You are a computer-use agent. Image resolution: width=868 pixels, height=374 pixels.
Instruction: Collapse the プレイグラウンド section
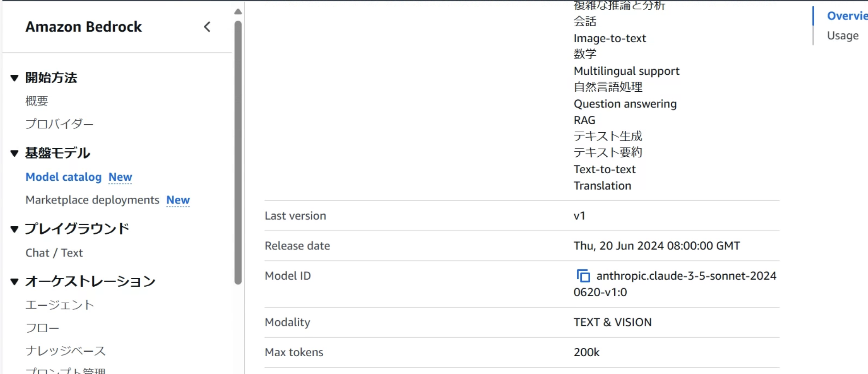pyautogui.click(x=14, y=228)
